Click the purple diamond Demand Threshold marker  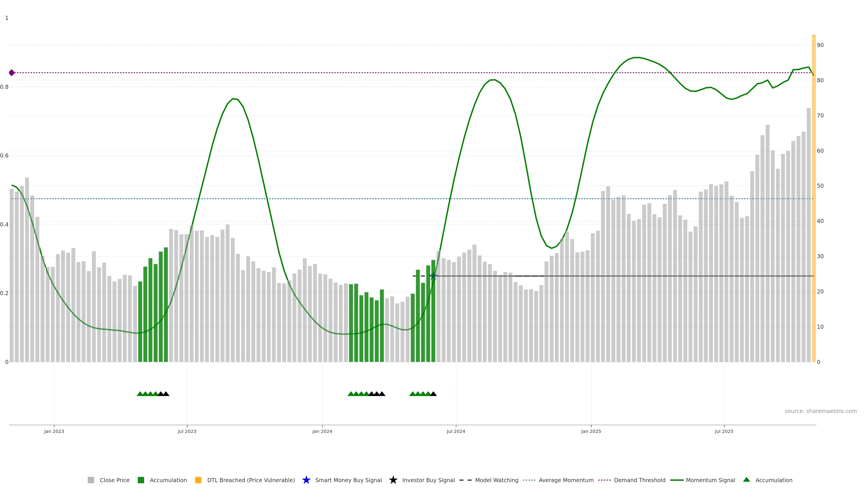pyautogui.click(x=12, y=73)
